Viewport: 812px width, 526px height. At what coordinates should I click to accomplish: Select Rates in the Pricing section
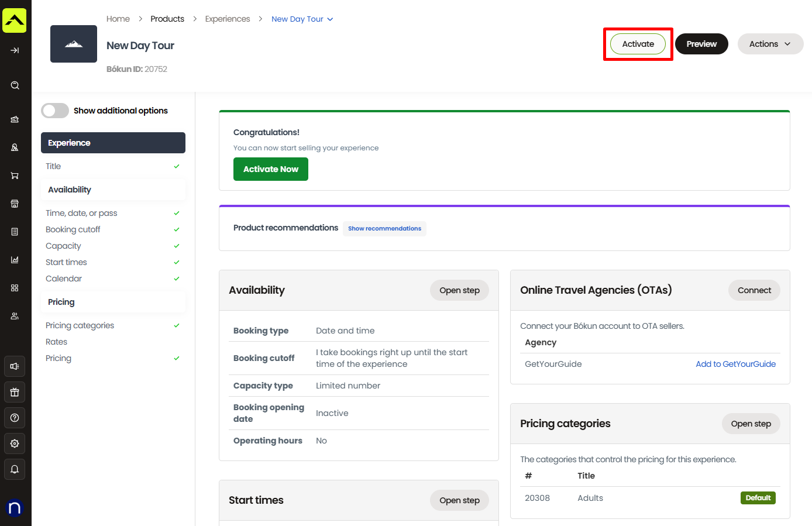click(x=57, y=342)
